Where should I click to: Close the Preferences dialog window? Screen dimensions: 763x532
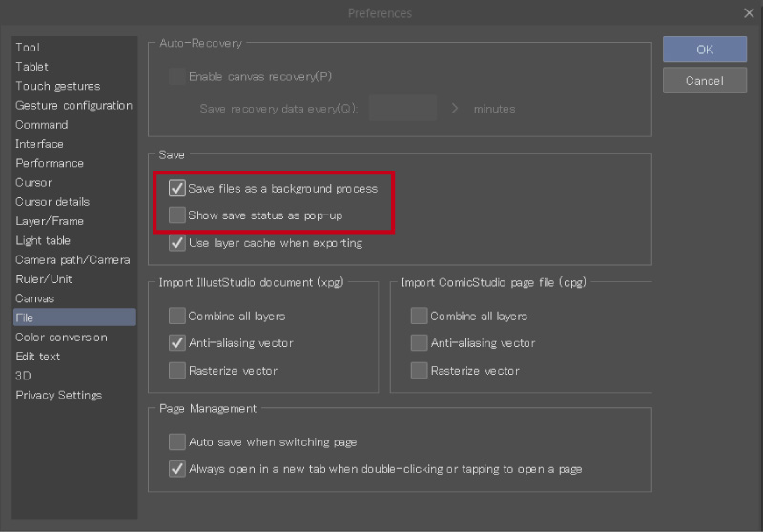coord(749,12)
